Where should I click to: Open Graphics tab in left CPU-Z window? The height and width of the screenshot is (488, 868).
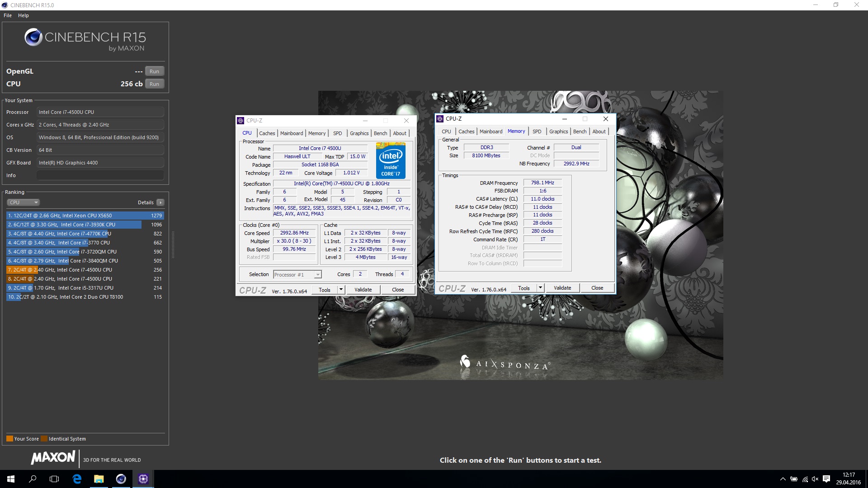[359, 133]
